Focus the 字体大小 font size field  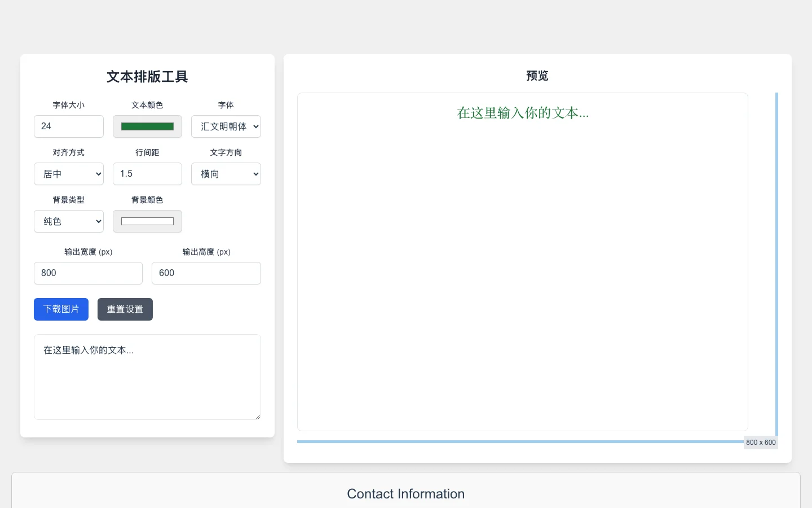(x=69, y=126)
